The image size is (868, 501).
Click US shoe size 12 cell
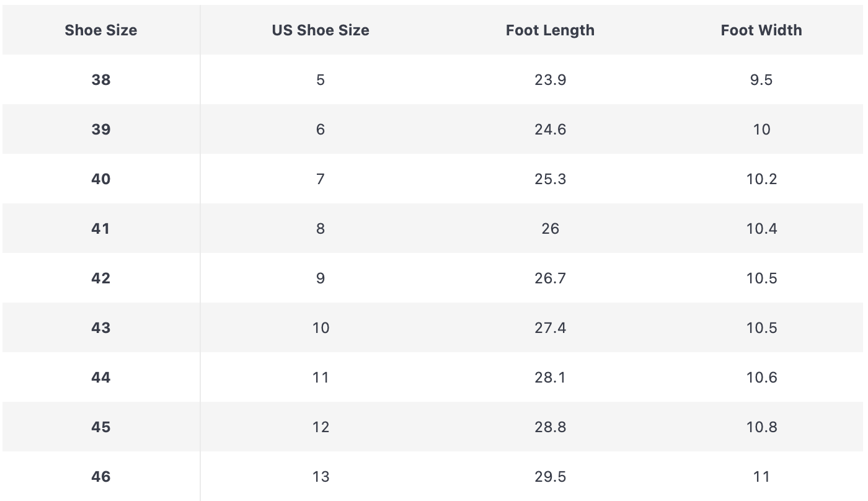[321, 427]
